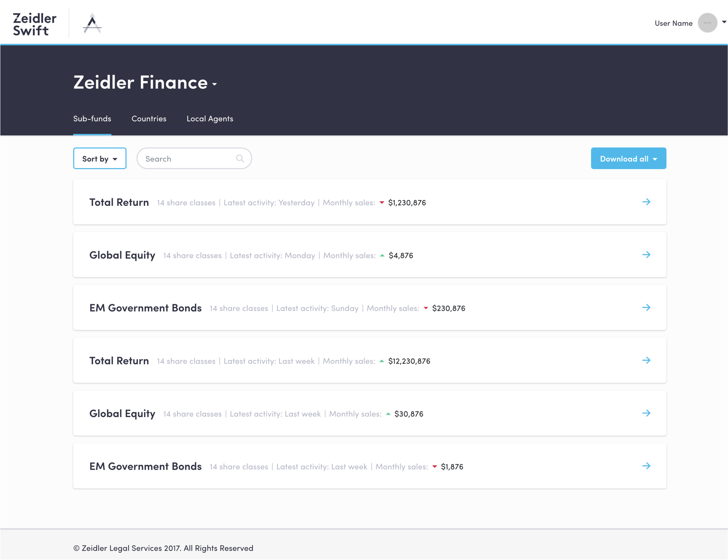The image size is (728, 560).
Task: Focus the Search input field
Action: [x=189, y=159]
